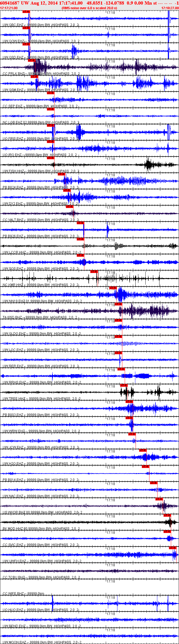The image size is (179, 644).
Task: Click the UW.QBC.EHZ station label
Action: tap(13, 25)
